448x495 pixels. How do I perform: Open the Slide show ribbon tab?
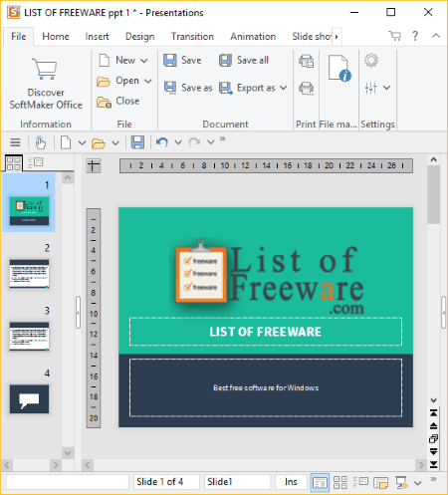312,37
